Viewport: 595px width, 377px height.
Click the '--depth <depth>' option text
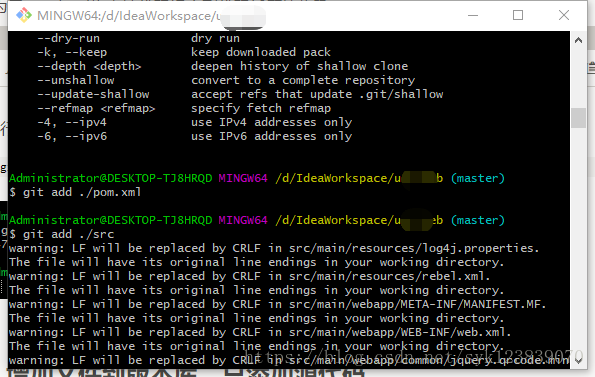pos(89,66)
